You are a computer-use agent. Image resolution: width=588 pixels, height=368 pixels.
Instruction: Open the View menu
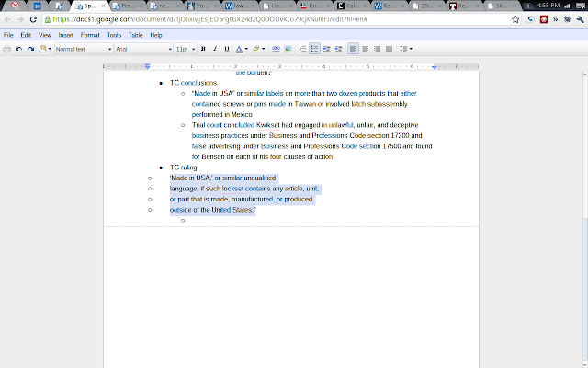click(45, 35)
